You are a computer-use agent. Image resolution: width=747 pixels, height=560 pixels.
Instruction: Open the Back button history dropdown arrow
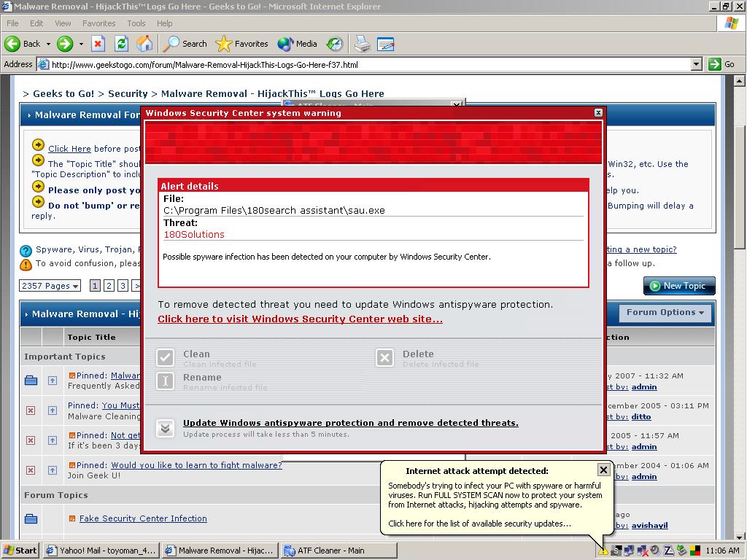tap(48, 44)
